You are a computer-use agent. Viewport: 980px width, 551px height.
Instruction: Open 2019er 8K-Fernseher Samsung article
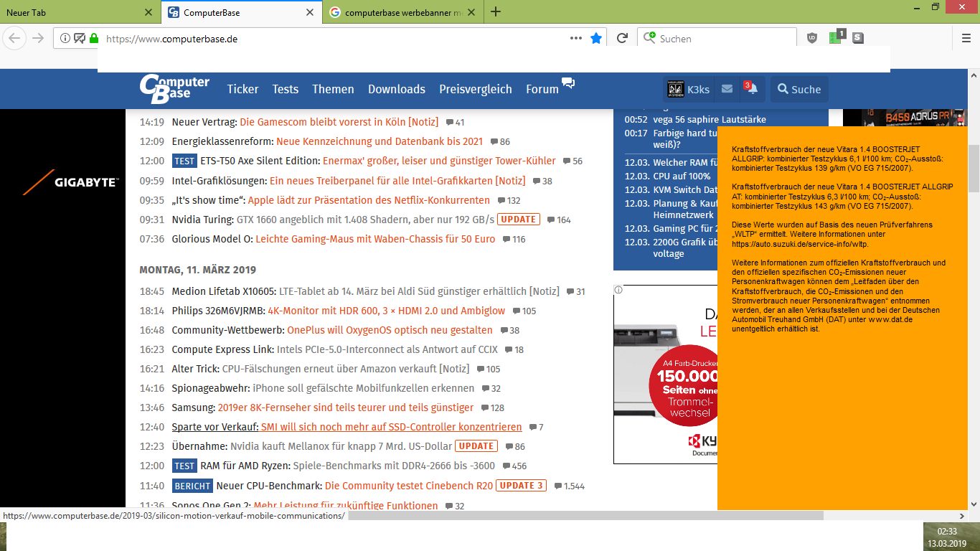[x=345, y=408]
